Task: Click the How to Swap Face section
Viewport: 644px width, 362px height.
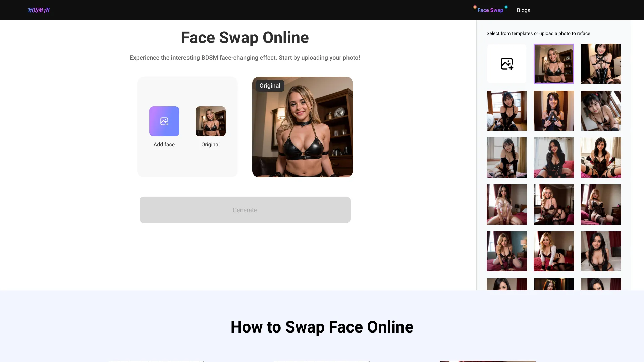Action: (322, 326)
